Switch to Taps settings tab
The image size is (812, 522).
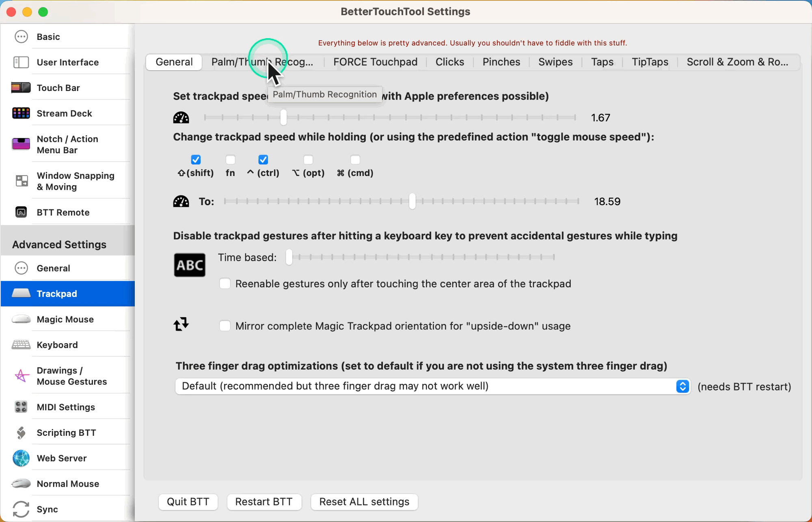[x=603, y=62]
